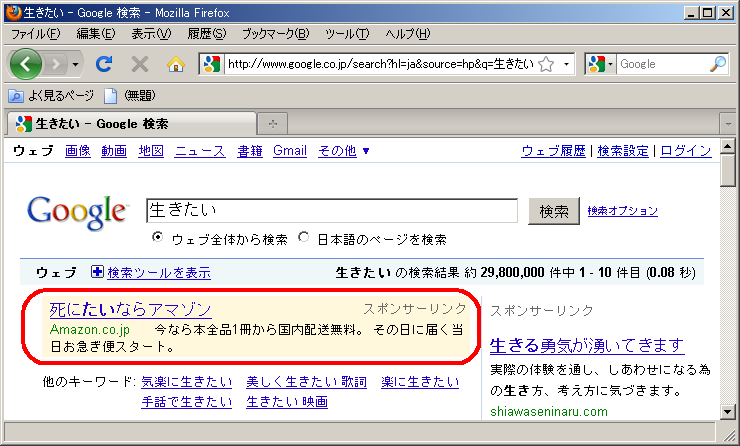
Task: Open the Gmail link
Action: [290, 151]
